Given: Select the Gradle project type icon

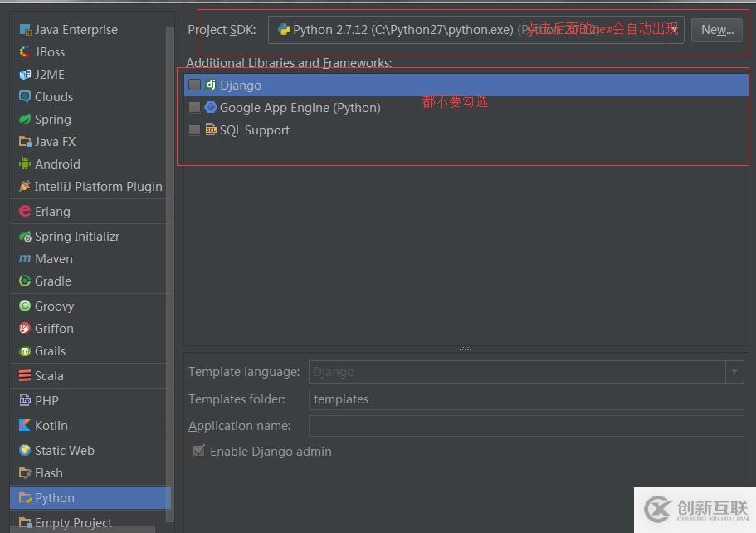Looking at the screenshot, I should [x=25, y=281].
